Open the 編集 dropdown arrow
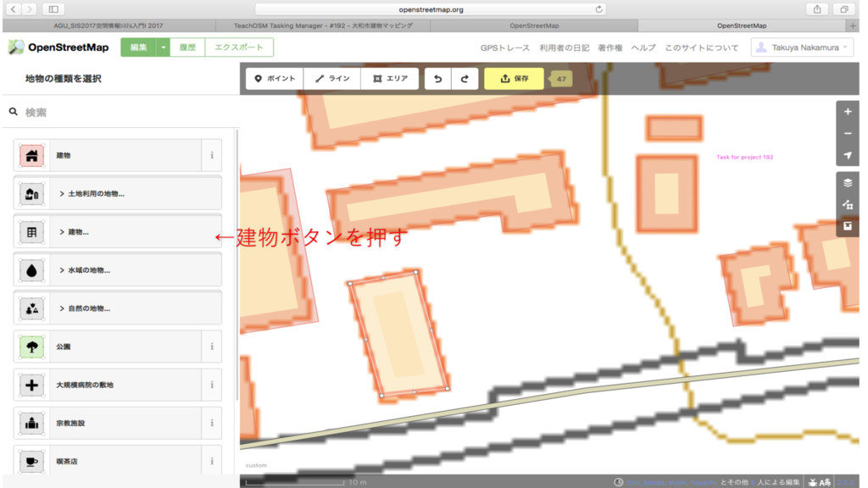868x488 pixels. (164, 47)
